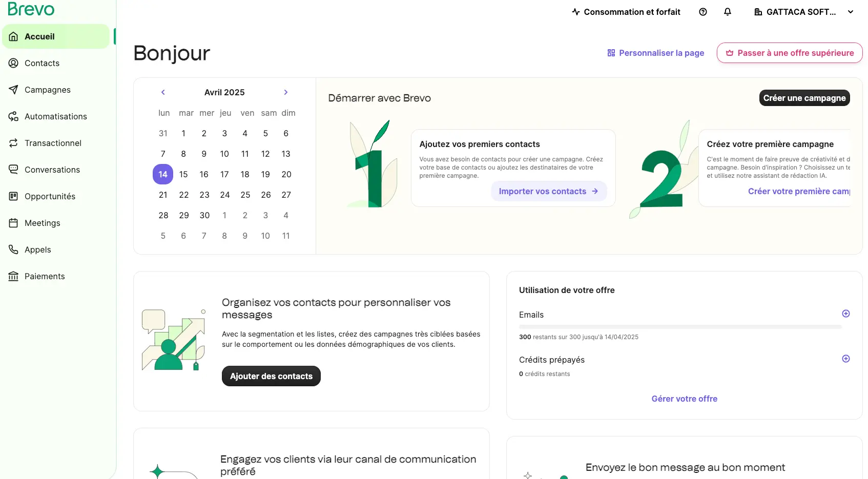Open the Contacts menu item
The height and width of the screenshot is (479, 868).
coord(56,63)
